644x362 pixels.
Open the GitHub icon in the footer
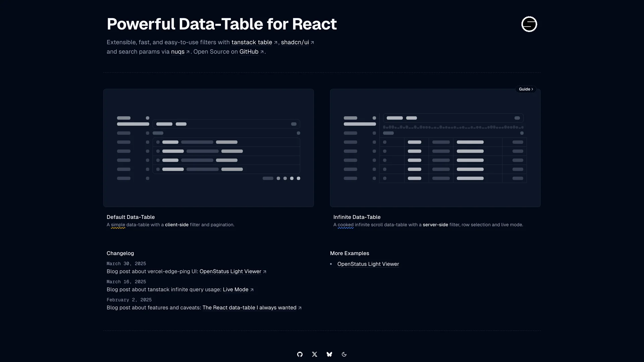[x=300, y=354]
